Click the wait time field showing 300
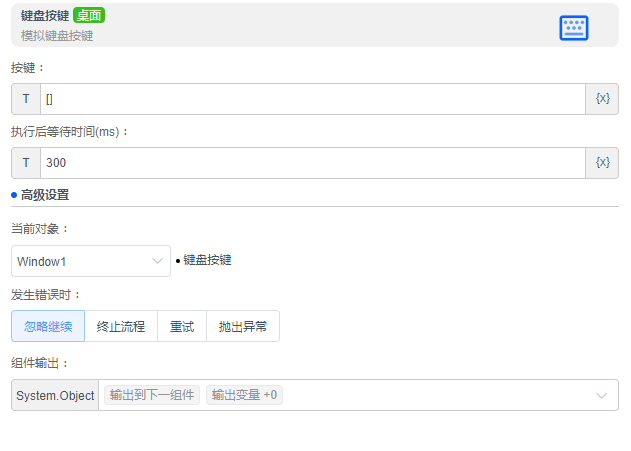This screenshot has height=451, width=631. coord(313,163)
